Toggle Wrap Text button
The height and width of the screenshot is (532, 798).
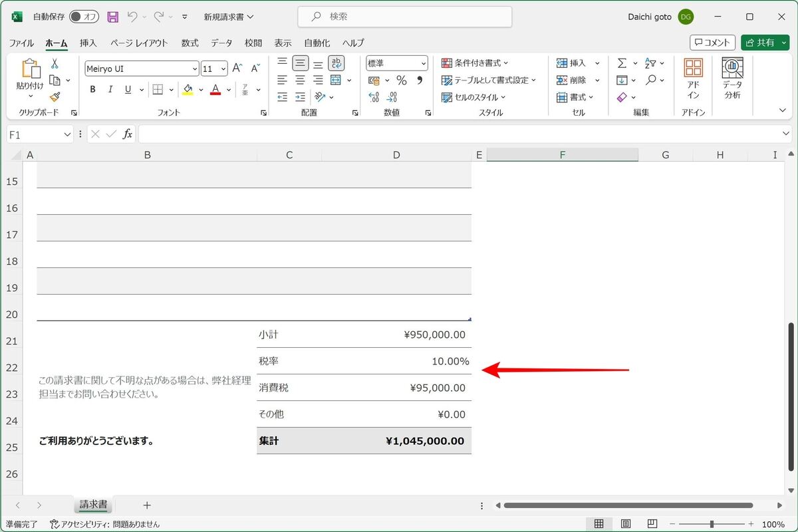(336, 63)
